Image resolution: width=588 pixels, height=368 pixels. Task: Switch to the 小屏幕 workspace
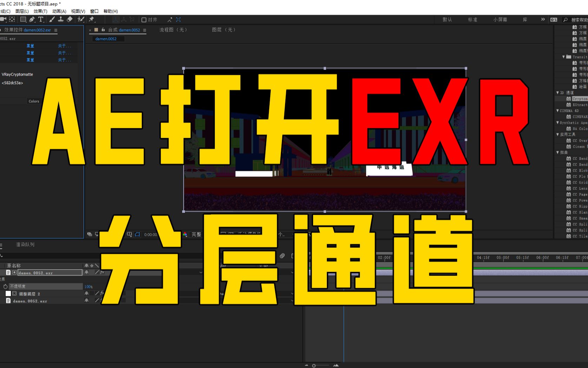[500, 20]
